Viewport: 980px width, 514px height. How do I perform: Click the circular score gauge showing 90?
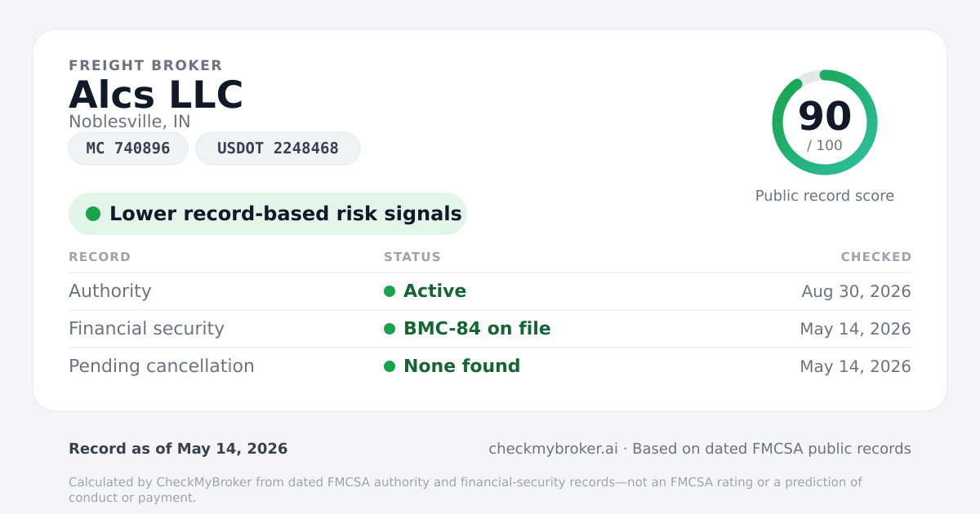[x=825, y=122]
